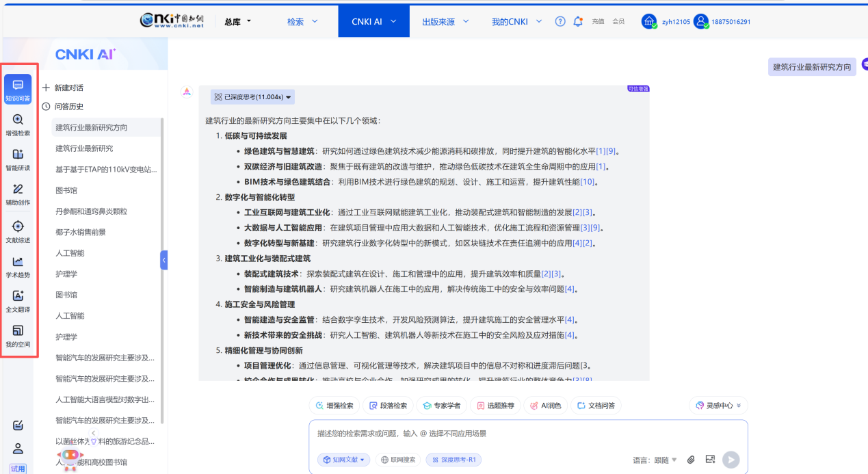Image resolution: width=868 pixels, height=474 pixels.
Task: Open the 文献综述 sidebar tool
Action: pyautogui.click(x=18, y=232)
